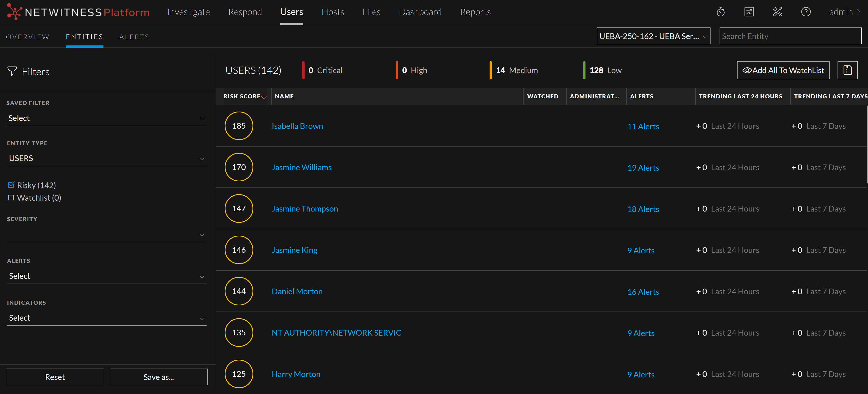868x394 pixels.
Task: Uncheck the Risky (142) checkbox
Action: click(x=11, y=185)
